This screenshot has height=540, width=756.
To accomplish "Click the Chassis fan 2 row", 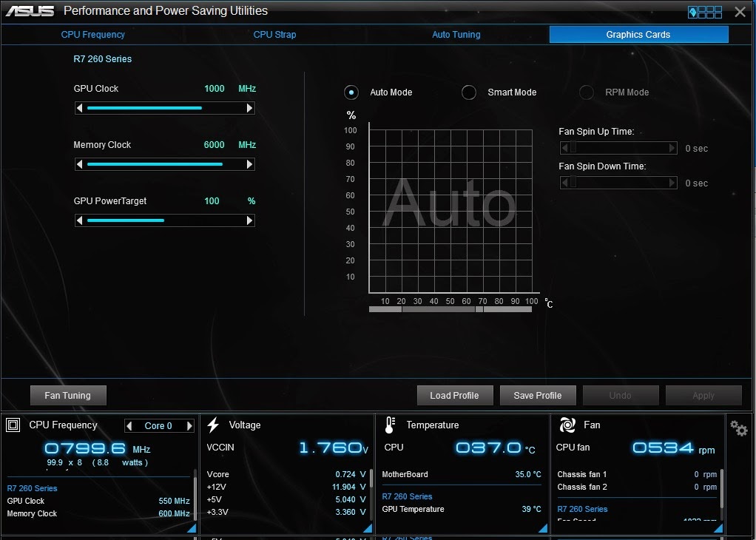I will tap(637, 487).
